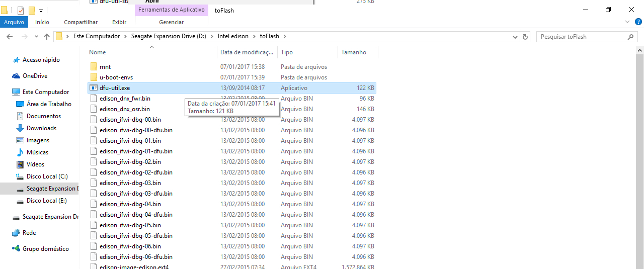This screenshot has width=644, height=269.
Task: Click the Grupo doméstico homegroup icon
Action: (16, 249)
